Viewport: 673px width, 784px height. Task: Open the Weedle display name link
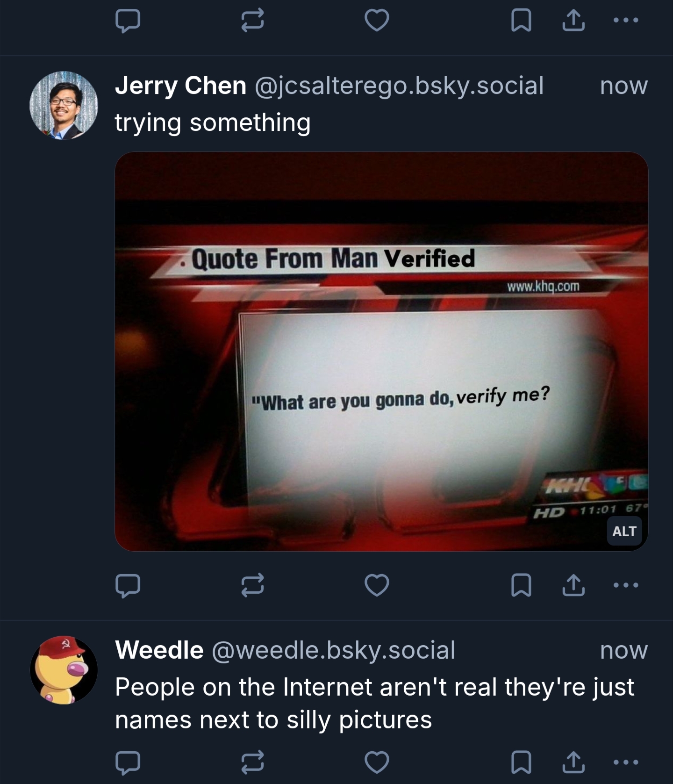point(159,650)
